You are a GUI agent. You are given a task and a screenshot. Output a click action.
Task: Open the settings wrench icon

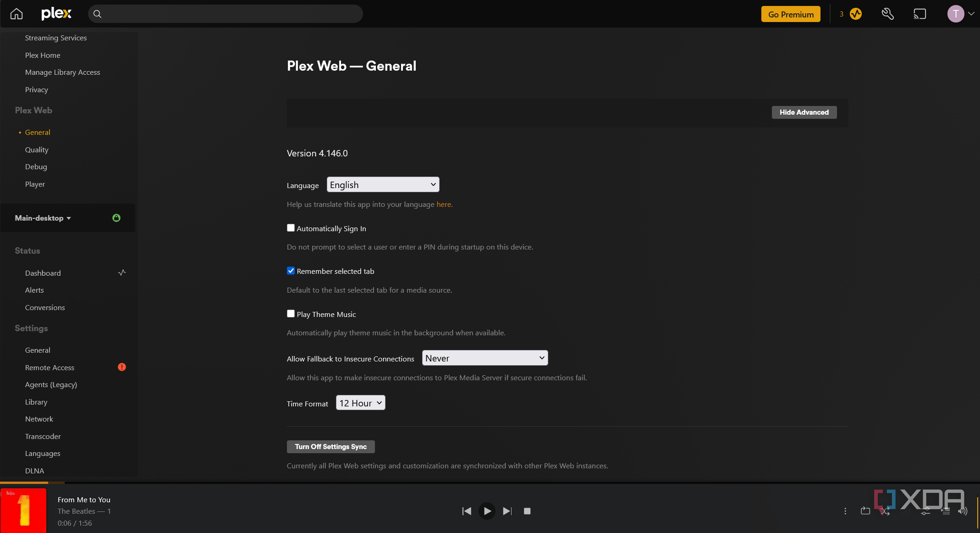pyautogui.click(x=888, y=14)
